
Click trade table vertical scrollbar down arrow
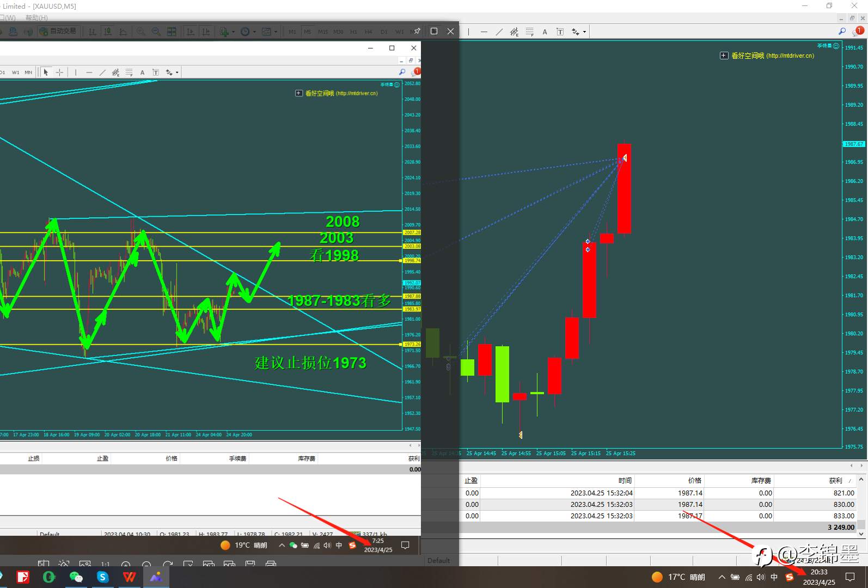pyautogui.click(x=861, y=534)
